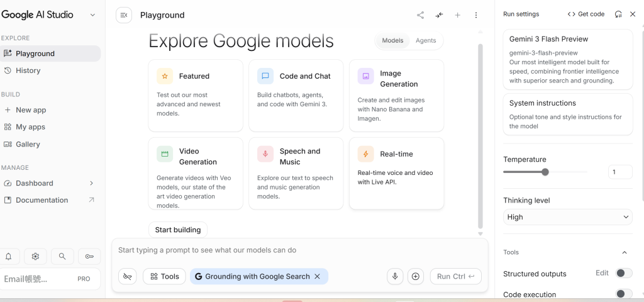Click the Get code button
Viewport: 644px width, 302px height.
(586, 14)
